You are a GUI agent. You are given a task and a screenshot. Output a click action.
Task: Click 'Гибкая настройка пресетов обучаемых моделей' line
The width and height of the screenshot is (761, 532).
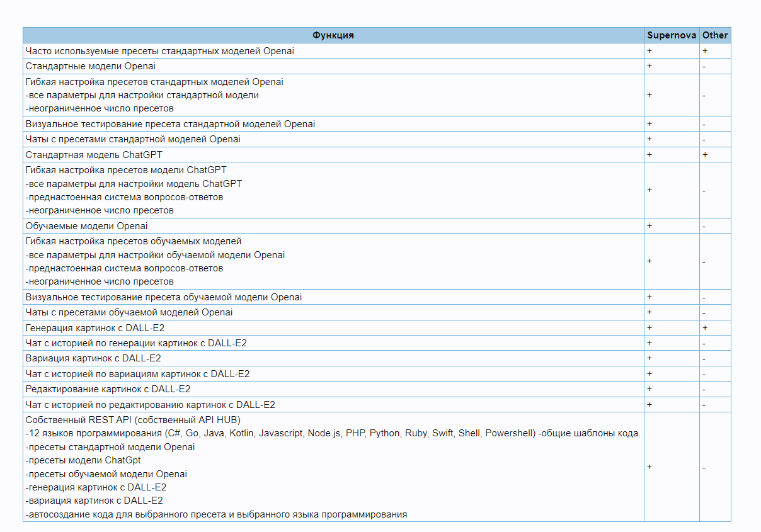coord(134,241)
